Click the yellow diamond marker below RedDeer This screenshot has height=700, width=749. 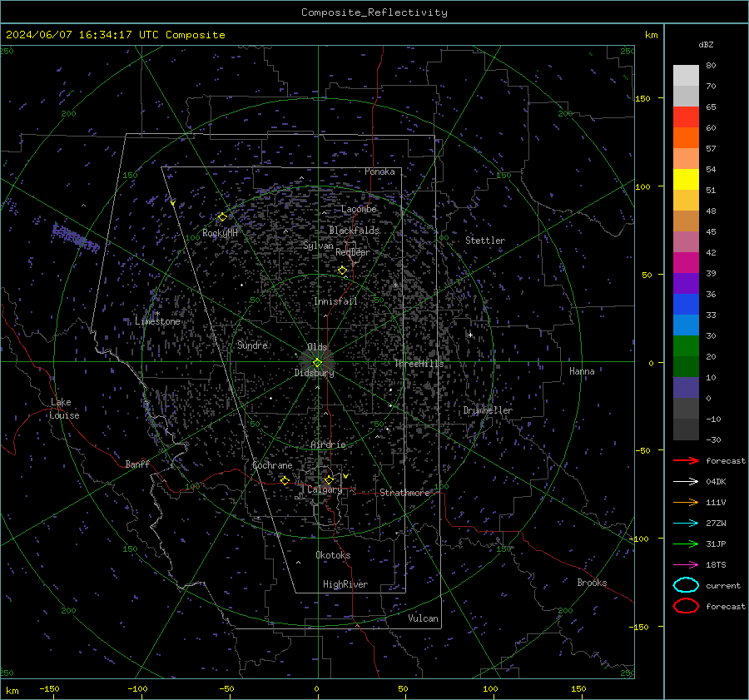tap(342, 271)
